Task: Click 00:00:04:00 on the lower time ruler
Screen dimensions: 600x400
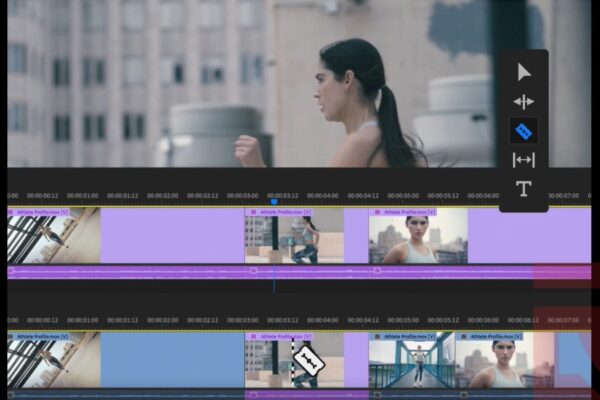Action: pyautogui.click(x=323, y=320)
